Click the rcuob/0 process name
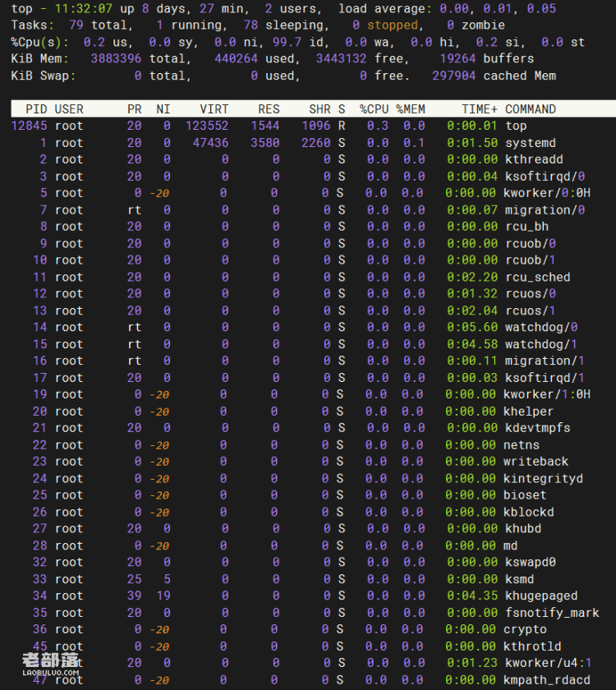 point(531,243)
